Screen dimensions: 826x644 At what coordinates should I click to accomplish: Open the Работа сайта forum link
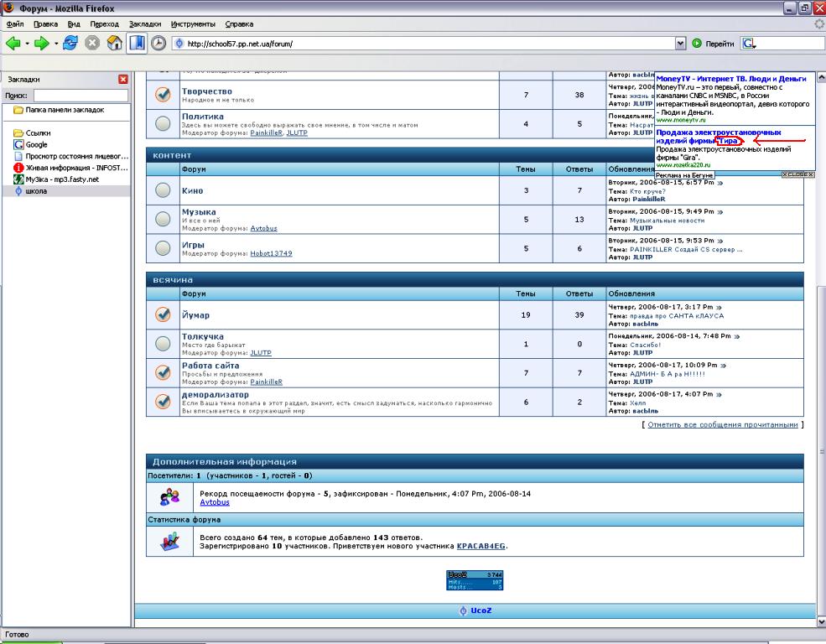click(210, 366)
